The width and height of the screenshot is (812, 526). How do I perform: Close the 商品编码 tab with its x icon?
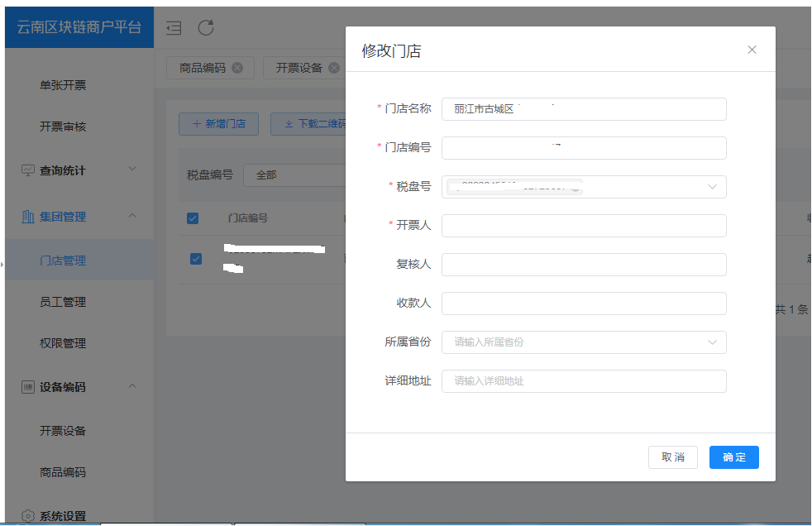237,68
